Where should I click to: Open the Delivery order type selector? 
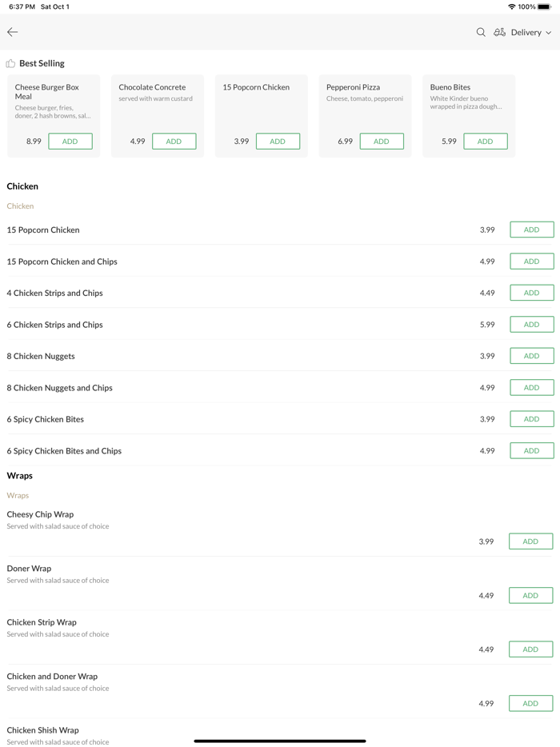pos(526,33)
